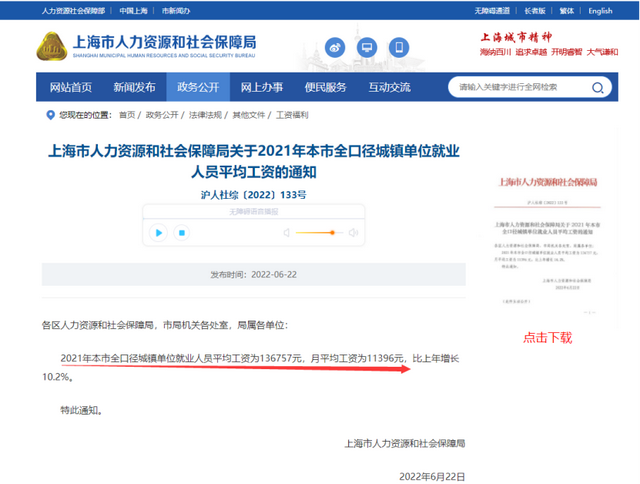
Task: Click the low-volume speaker icon
Action: pyautogui.click(x=287, y=233)
